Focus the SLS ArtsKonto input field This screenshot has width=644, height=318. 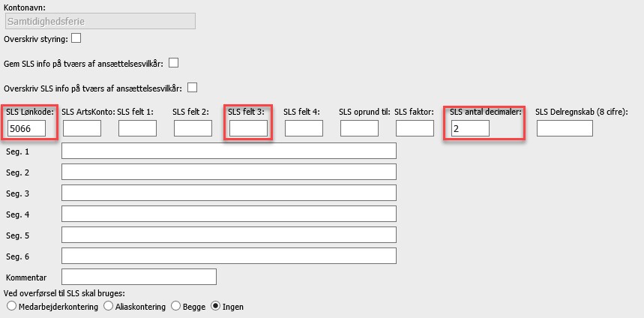point(82,128)
